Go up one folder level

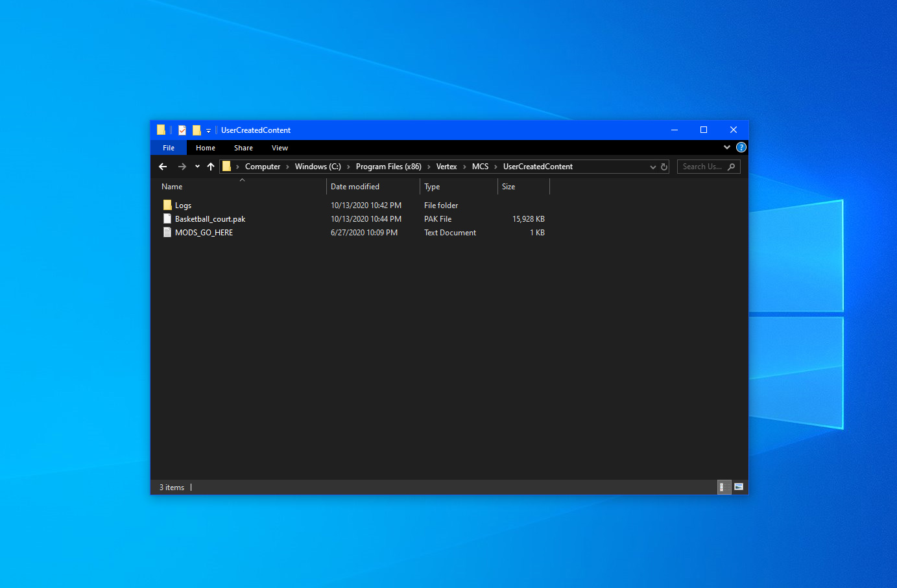tap(211, 167)
